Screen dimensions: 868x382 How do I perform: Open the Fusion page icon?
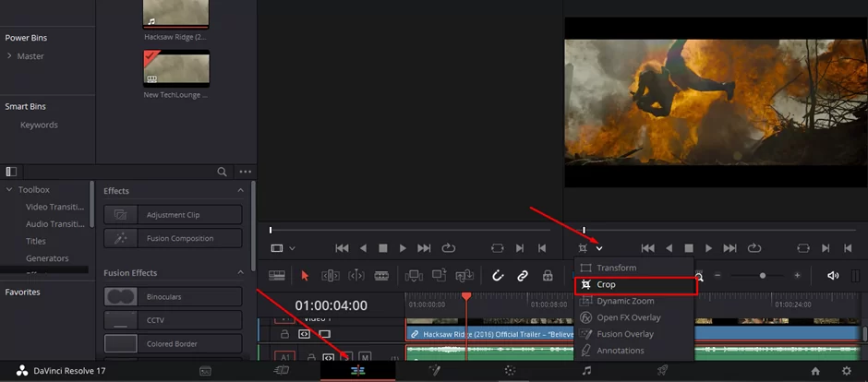(x=434, y=371)
